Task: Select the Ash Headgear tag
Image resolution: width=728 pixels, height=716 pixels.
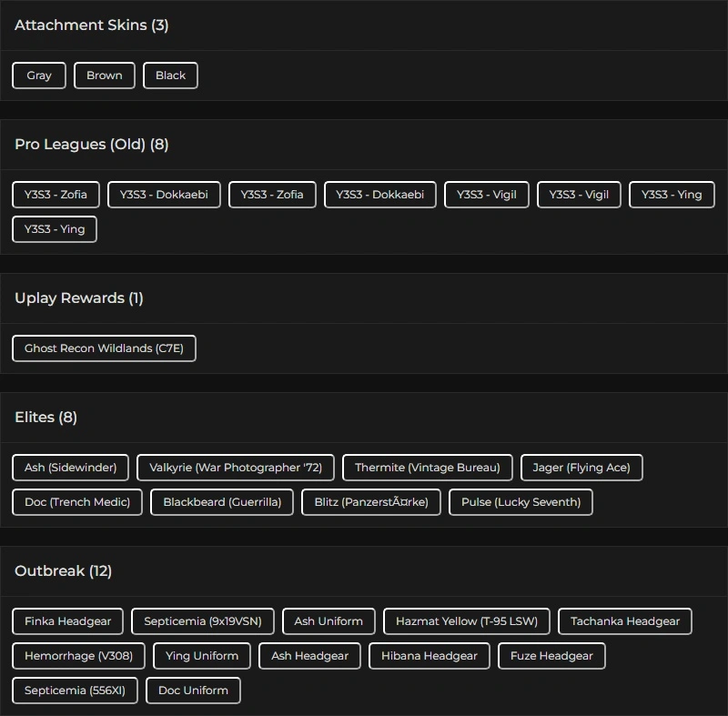Action: [x=309, y=656]
